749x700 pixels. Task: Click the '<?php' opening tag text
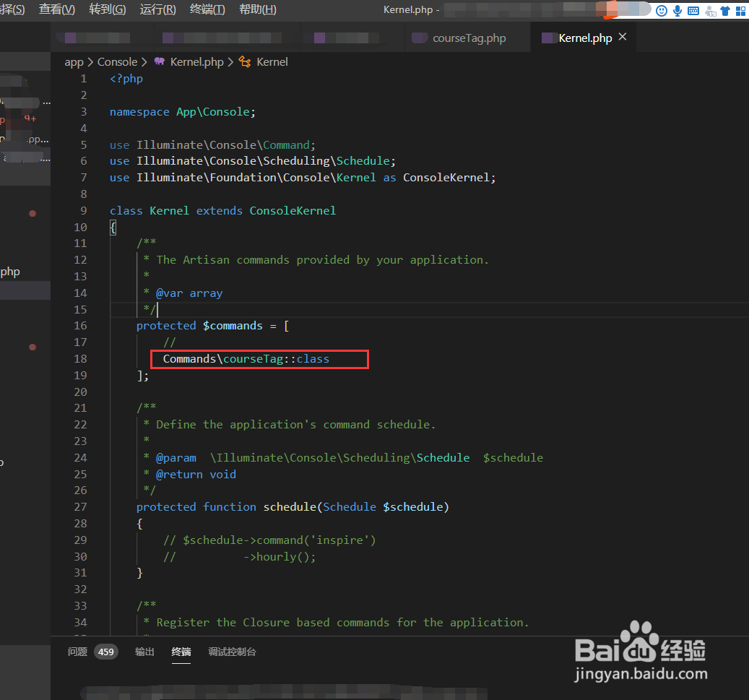coord(126,79)
